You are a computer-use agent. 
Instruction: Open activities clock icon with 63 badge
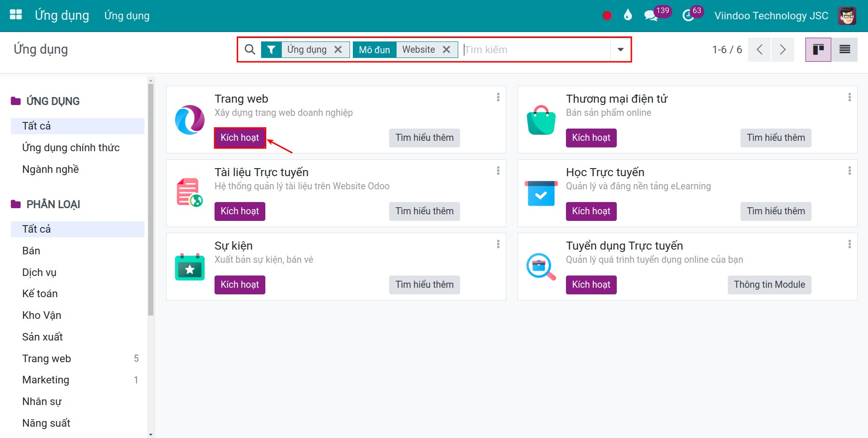[x=688, y=16]
